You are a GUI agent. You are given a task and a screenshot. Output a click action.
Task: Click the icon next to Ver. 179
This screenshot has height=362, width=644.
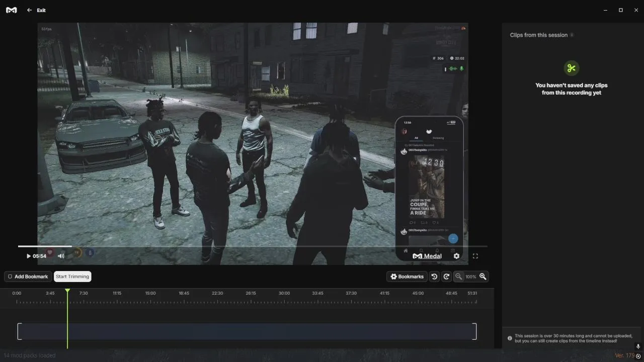pos(638,356)
